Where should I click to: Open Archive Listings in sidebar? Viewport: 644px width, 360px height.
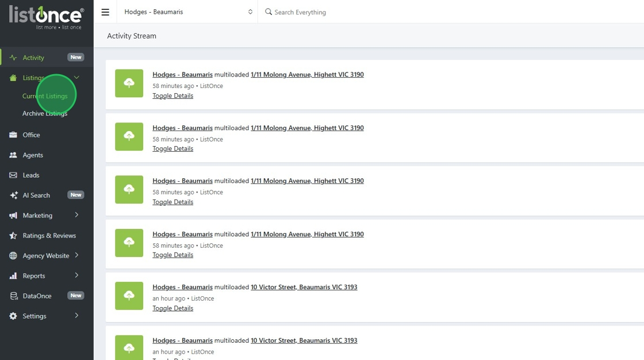click(x=45, y=113)
